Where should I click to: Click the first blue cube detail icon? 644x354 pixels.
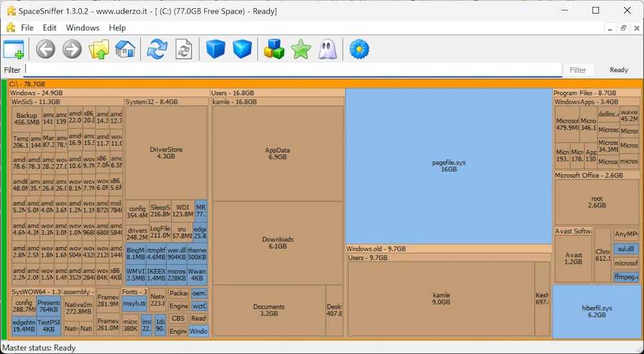(x=216, y=49)
